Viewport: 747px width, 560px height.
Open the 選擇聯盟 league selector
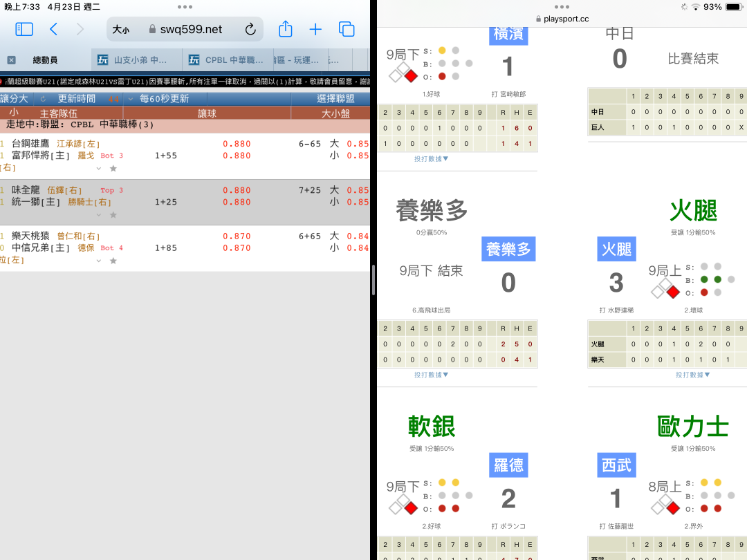pyautogui.click(x=335, y=99)
